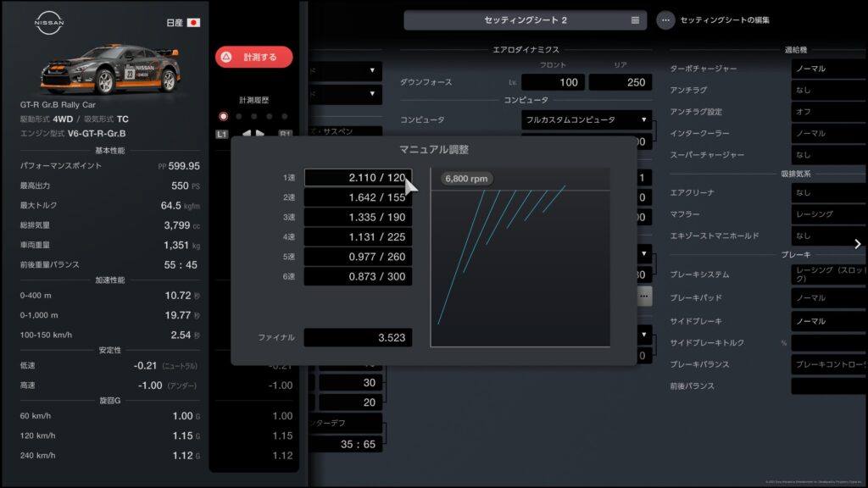The width and height of the screenshot is (868, 488).
Task: Click the GT-R rally car thumbnail
Action: tap(111, 69)
